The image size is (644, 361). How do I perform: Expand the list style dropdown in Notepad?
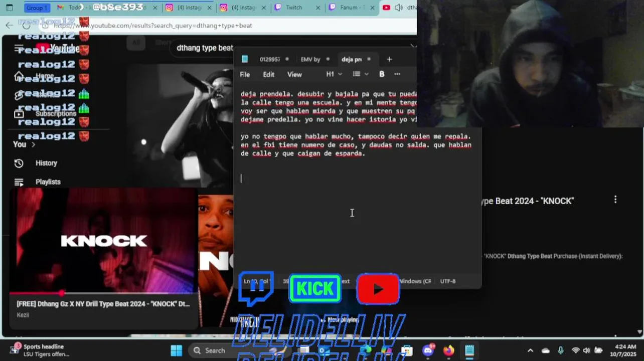click(x=361, y=74)
